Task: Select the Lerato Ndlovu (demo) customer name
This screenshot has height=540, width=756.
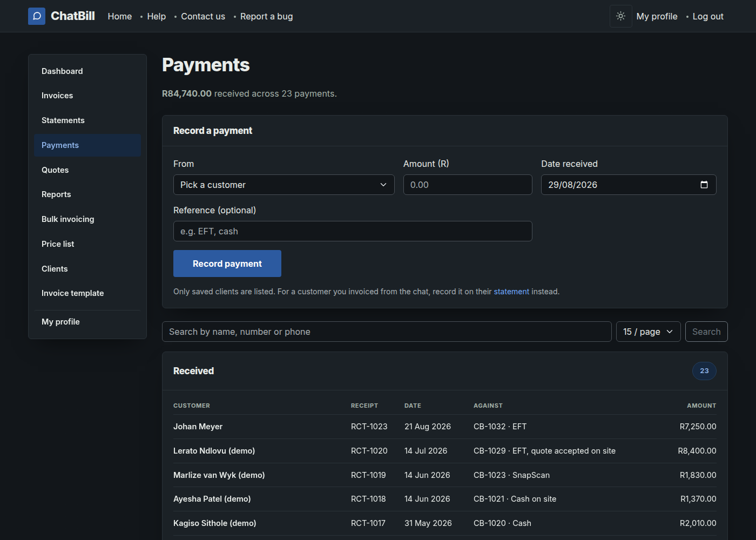Action: click(x=214, y=451)
